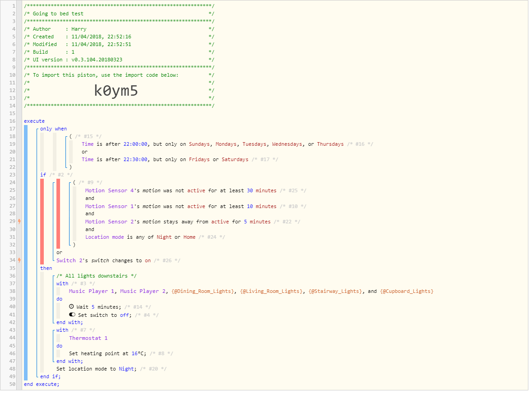Click the only when keyword

(x=54, y=130)
